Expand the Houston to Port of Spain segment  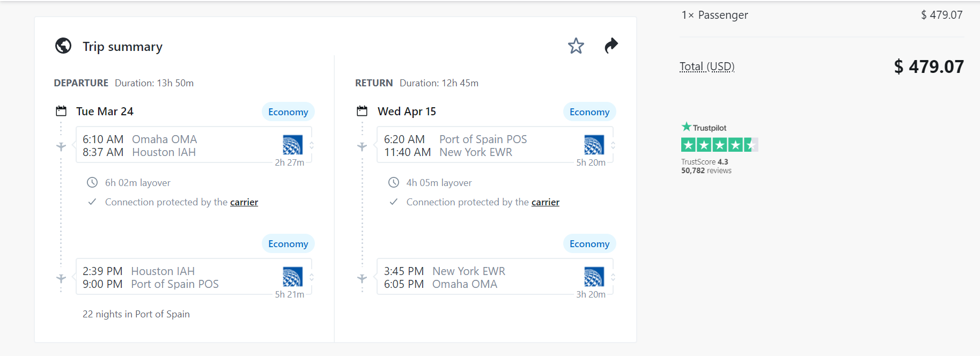311,277
